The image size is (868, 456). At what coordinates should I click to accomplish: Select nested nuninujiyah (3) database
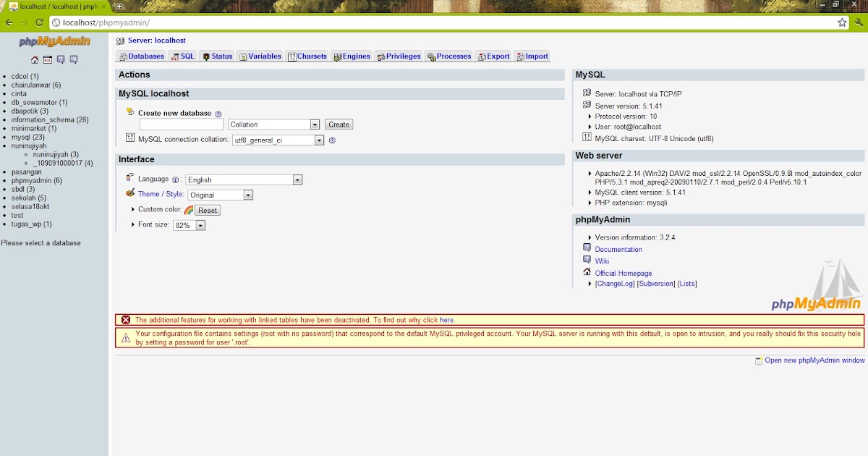point(56,154)
